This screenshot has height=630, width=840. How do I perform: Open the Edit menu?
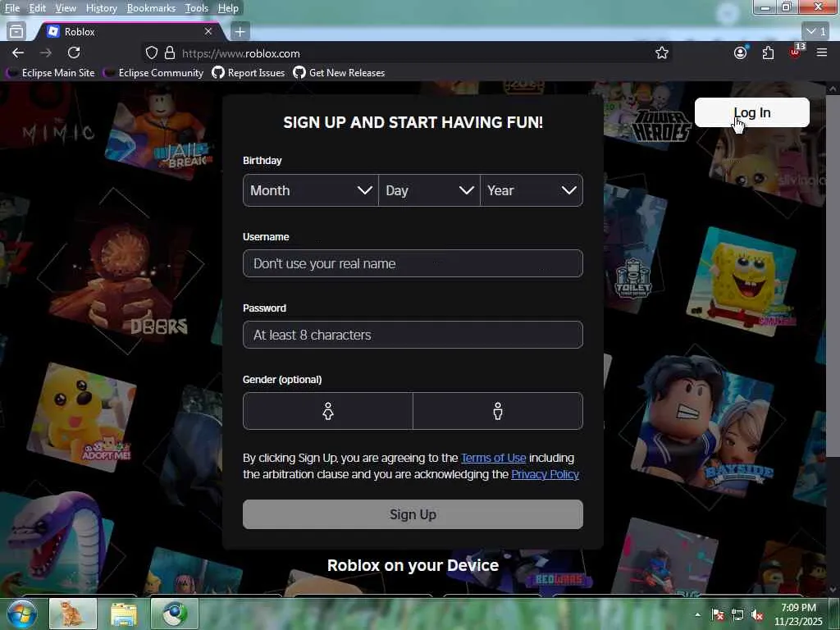coord(37,8)
